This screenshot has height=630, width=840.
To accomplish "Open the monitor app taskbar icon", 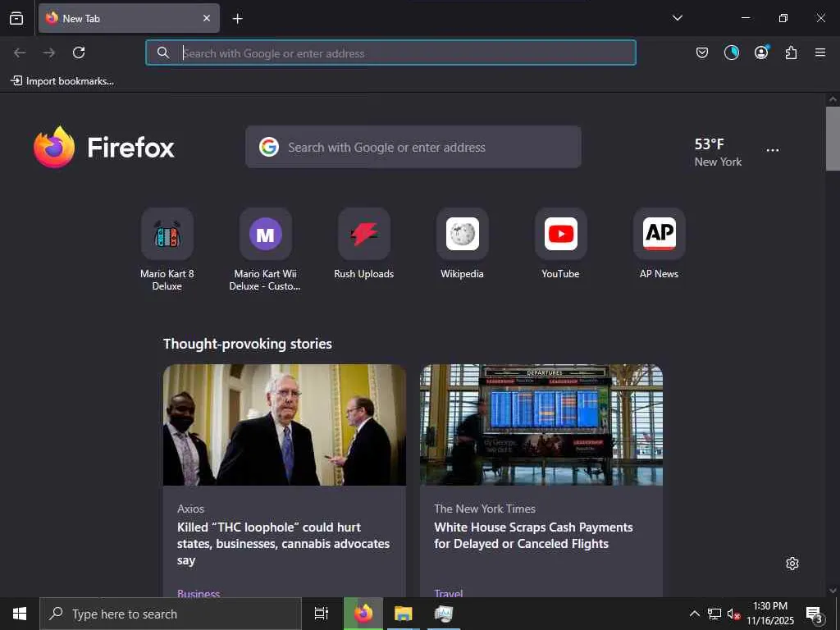I will (x=444, y=614).
